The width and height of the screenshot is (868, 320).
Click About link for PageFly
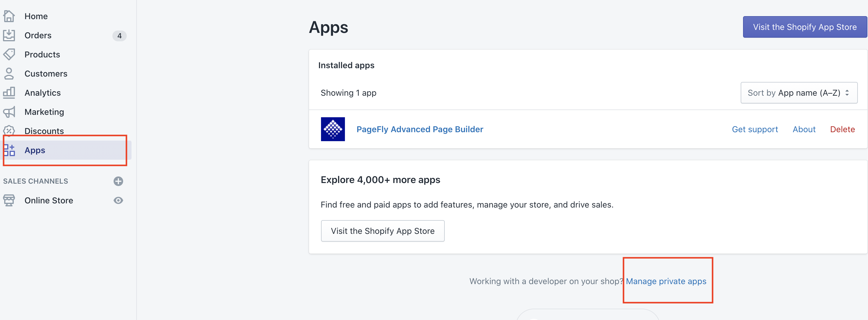[x=804, y=129]
